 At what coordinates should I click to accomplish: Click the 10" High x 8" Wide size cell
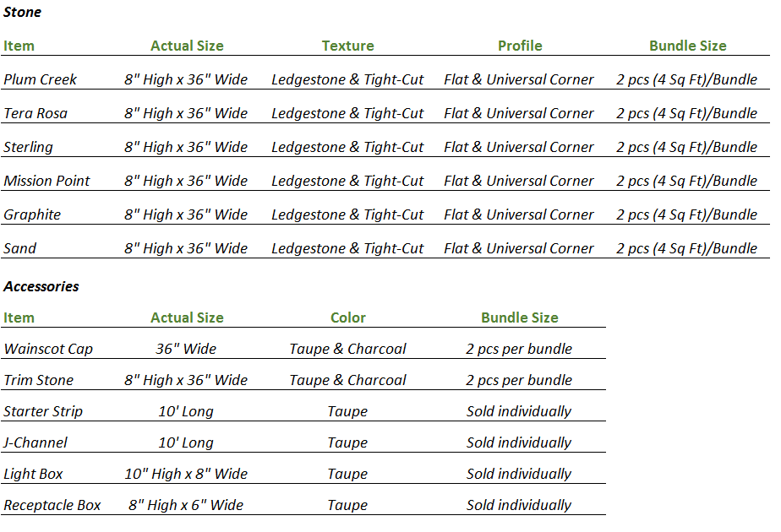point(186,474)
